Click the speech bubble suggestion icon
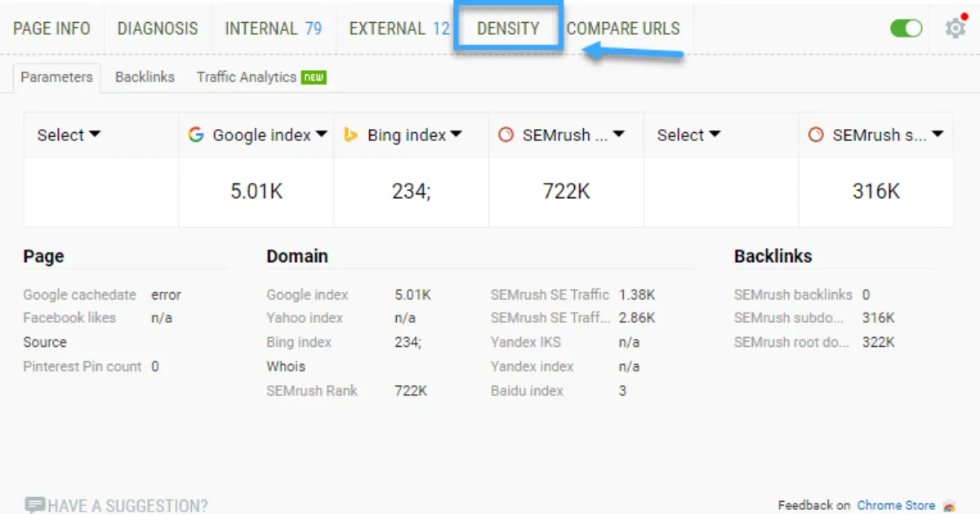980x514 pixels. tap(34, 505)
